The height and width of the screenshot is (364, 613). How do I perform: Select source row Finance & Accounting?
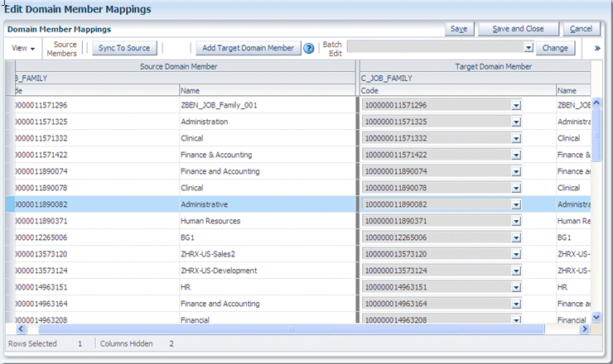point(186,155)
